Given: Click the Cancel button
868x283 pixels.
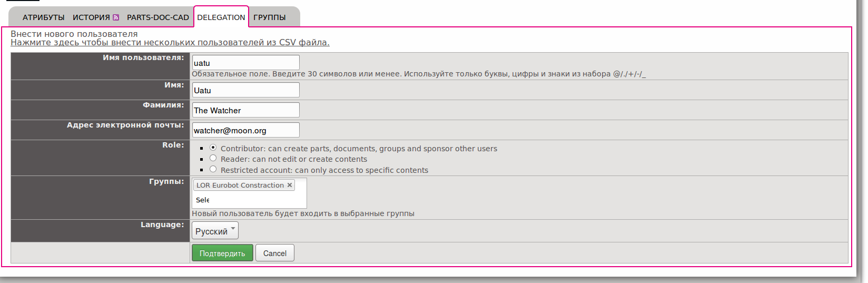Looking at the screenshot, I should 274,253.
